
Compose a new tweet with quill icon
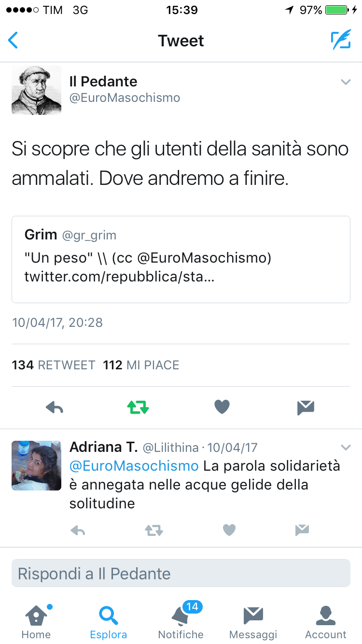point(341,41)
